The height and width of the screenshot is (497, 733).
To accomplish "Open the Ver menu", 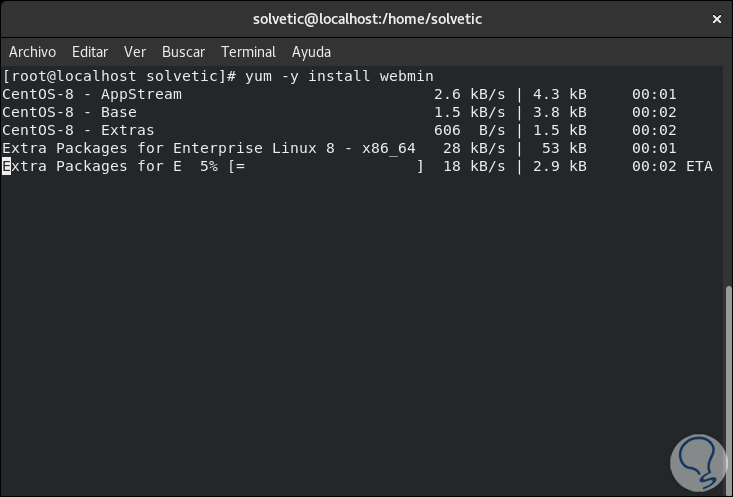I will point(135,52).
